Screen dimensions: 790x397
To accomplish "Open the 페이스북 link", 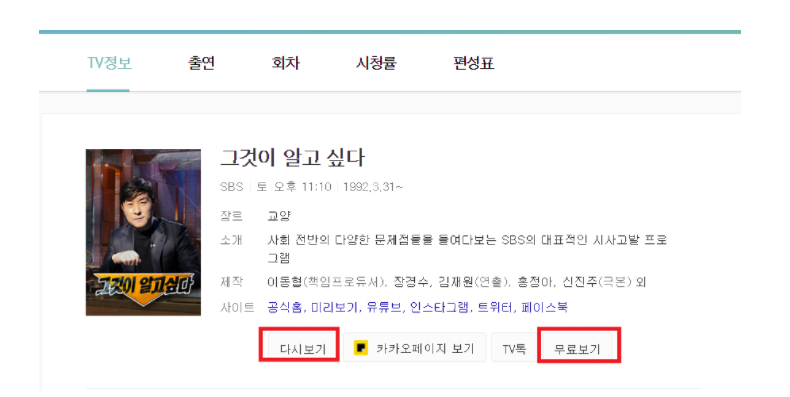I will click(544, 307).
